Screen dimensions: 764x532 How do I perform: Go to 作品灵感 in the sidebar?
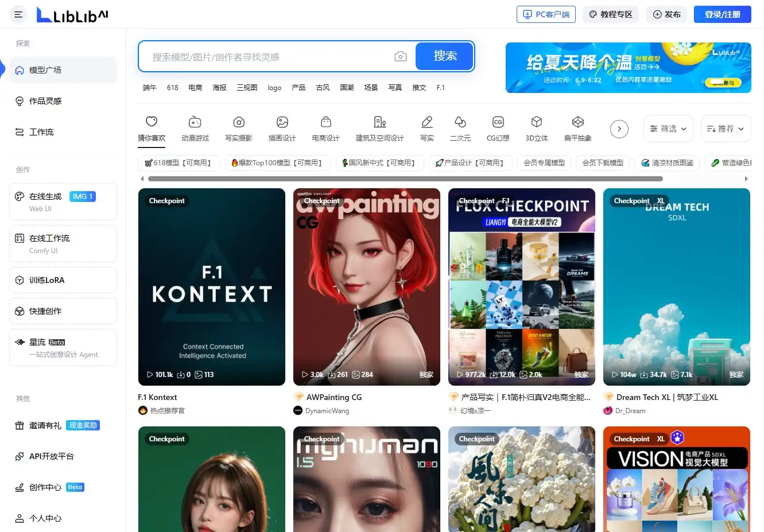[x=45, y=101]
